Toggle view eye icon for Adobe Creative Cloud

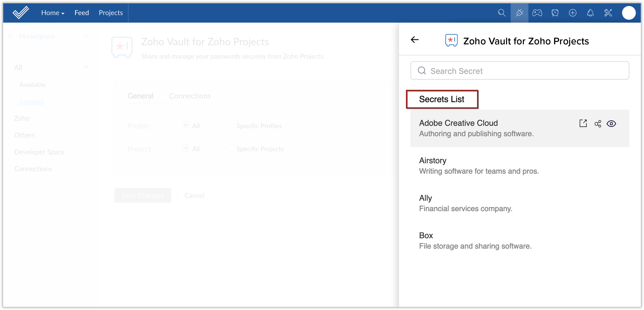click(x=611, y=124)
